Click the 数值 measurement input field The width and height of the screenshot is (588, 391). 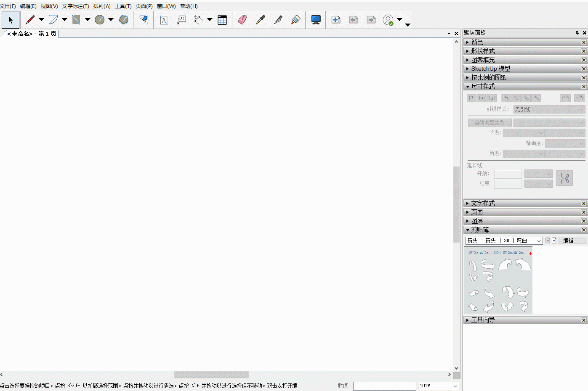click(385, 386)
